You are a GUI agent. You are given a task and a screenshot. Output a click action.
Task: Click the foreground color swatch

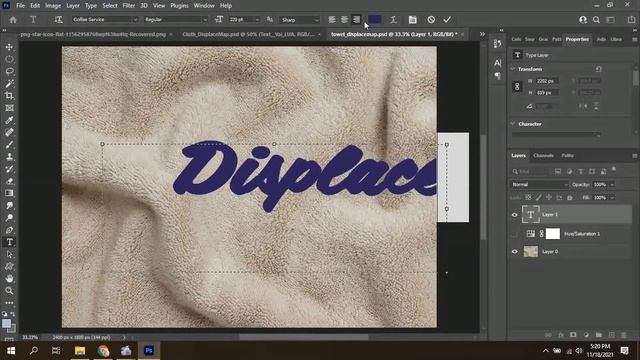(x=6, y=324)
